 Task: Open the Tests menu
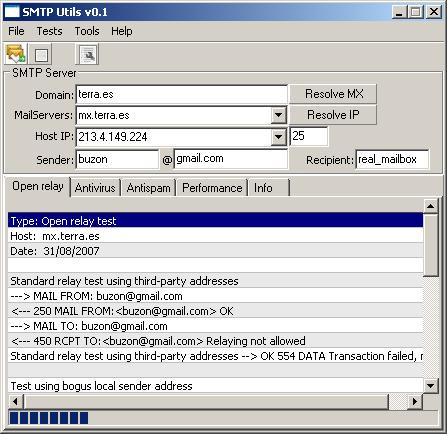click(x=49, y=31)
